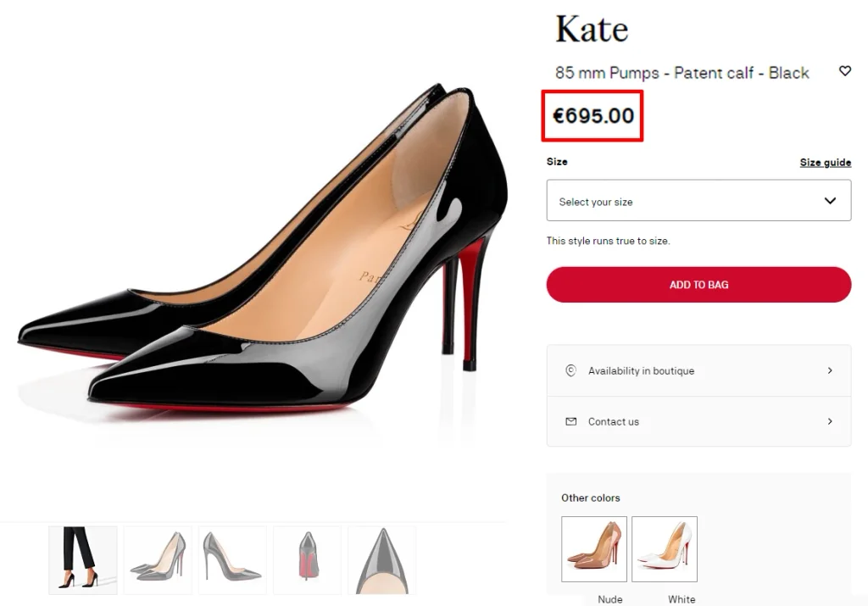
Task: Show the single side-profile shoe thumbnail
Action: tap(232, 559)
